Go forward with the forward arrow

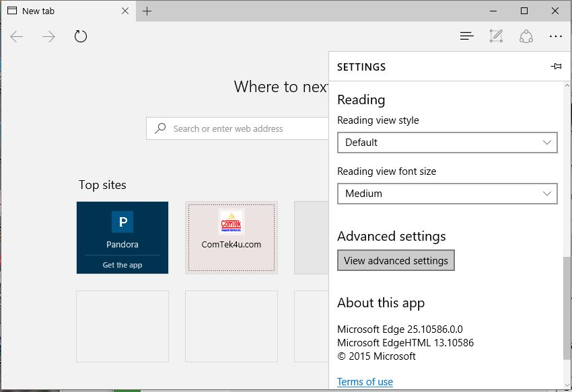pos(48,36)
